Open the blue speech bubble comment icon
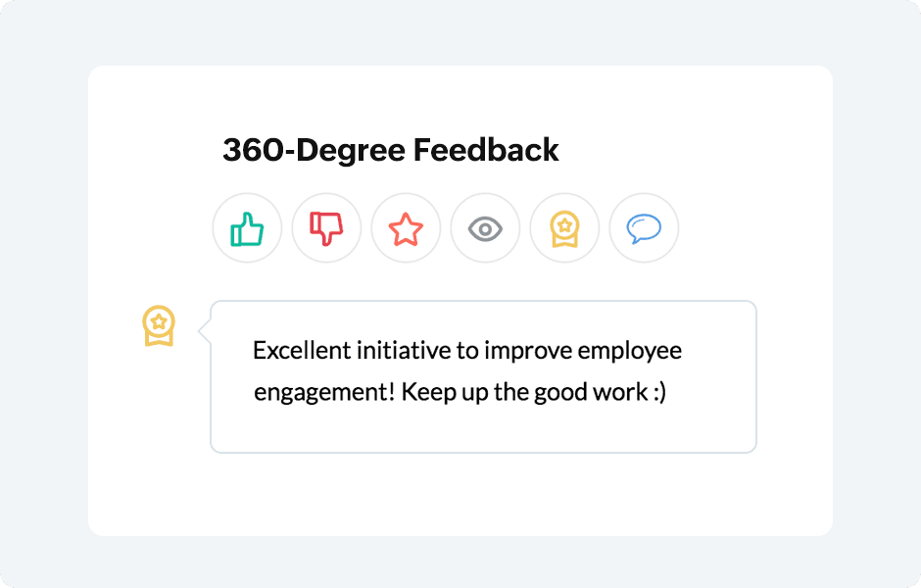Image resolution: width=921 pixels, height=588 pixels. point(644,229)
